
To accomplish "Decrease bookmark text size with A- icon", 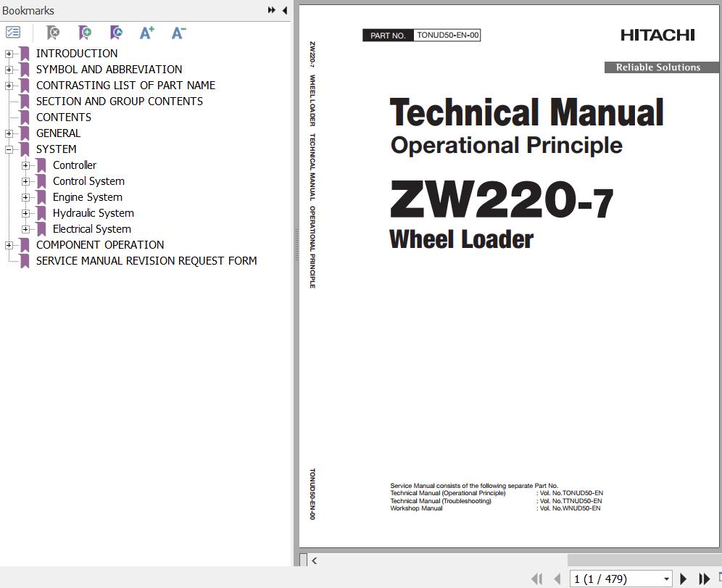I will 178,32.
